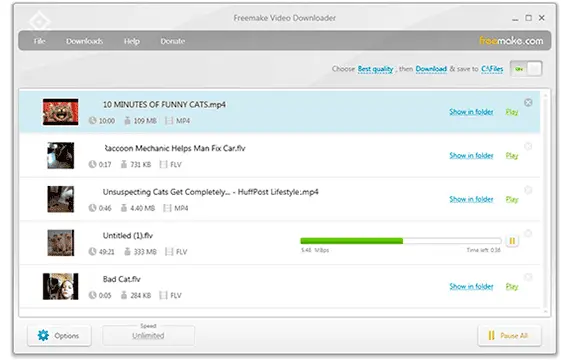Maximize the Freemake Video Downloader window

[x=529, y=18]
